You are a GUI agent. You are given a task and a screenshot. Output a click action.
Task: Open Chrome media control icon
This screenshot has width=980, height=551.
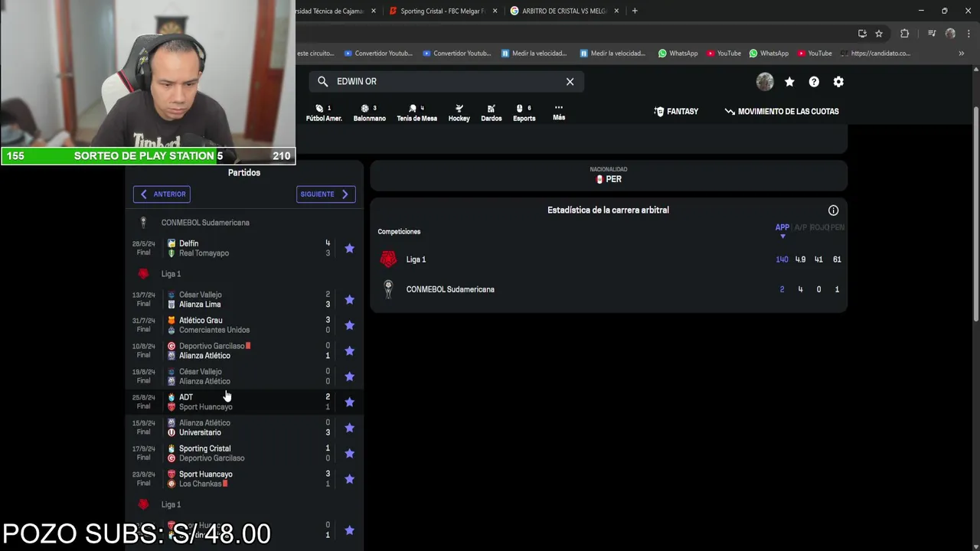click(x=932, y=34)
